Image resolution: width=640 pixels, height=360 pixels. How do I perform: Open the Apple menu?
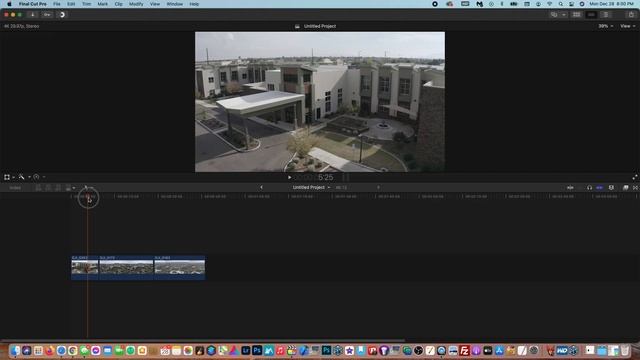[x=9, y=4]
